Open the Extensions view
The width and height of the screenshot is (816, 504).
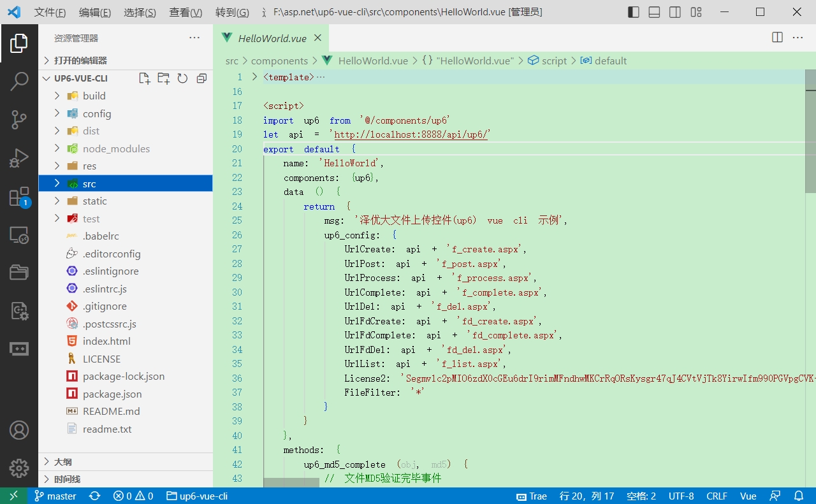(x=19, y=197)
